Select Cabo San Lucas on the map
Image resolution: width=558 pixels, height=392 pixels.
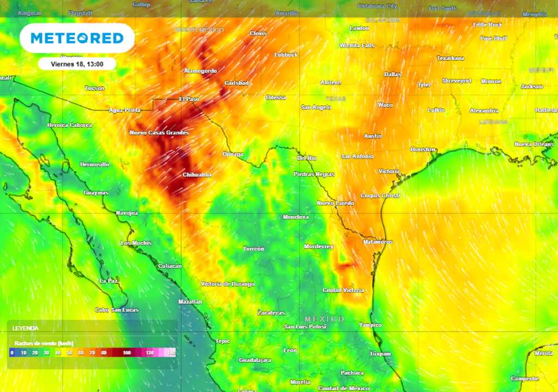pyautogui.click(x=117, y=310)
